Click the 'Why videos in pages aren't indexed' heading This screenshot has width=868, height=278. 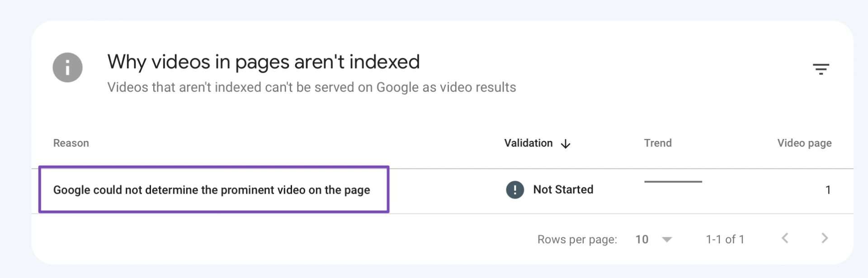tap(263, 62)
